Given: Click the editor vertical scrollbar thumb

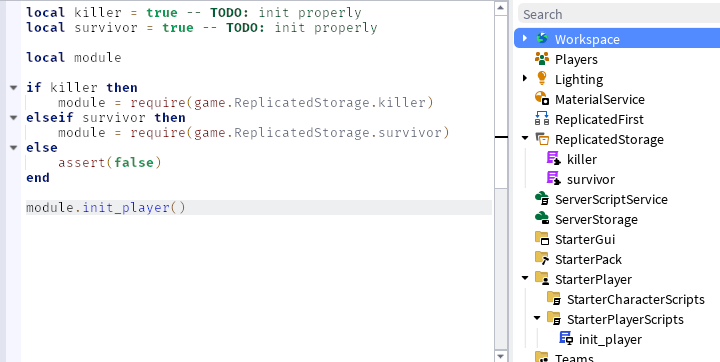Looking at the screenshot, I should 501,101.
